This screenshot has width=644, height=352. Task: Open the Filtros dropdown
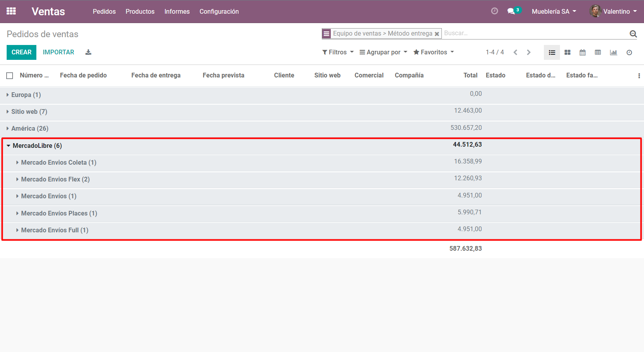338,52
